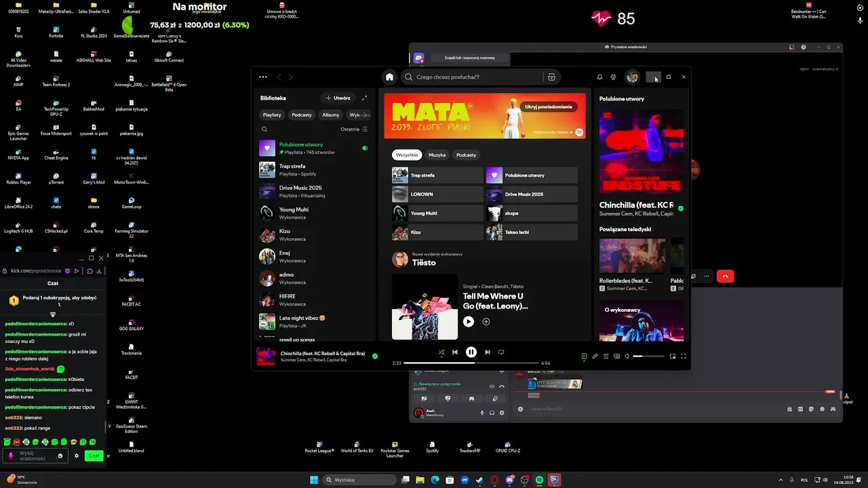This screenshot has width=868, height=488.
Task: Go to Spotify Home
Action: pyautogui.click(x=389, y=77)
